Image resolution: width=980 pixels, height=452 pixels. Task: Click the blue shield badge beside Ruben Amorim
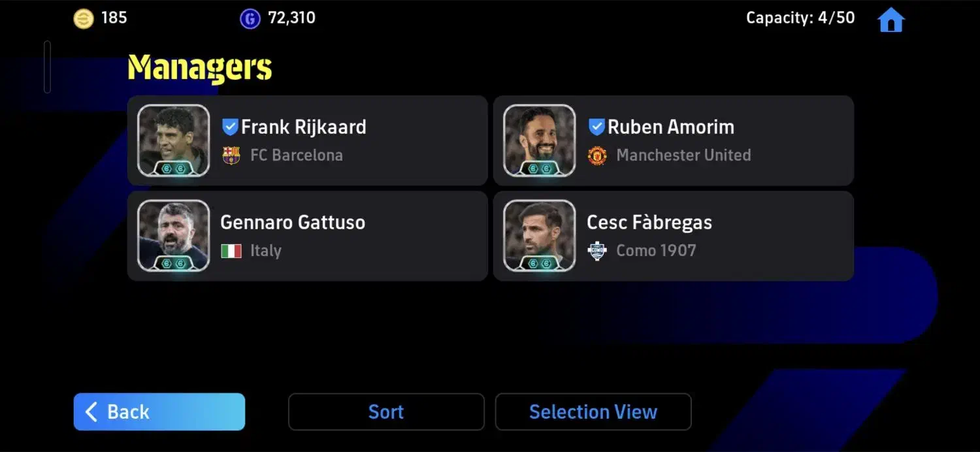coord(596,127)
